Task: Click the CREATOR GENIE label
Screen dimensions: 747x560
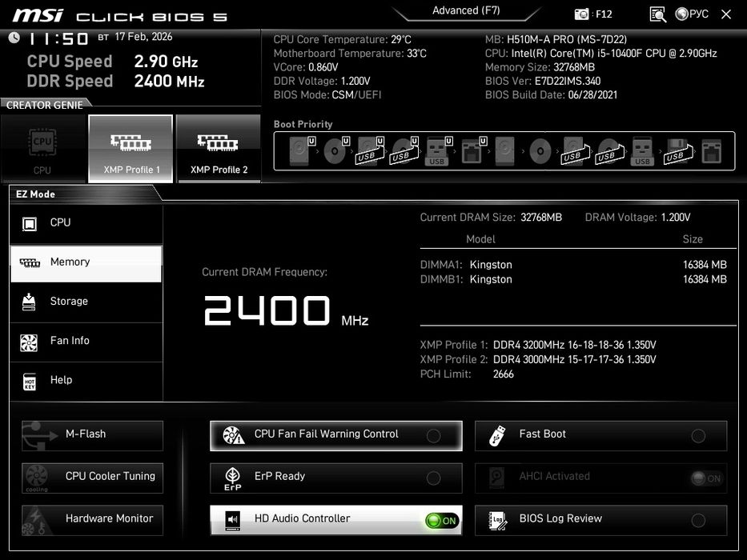Action: pyautogui.click(x=44, y=106)
